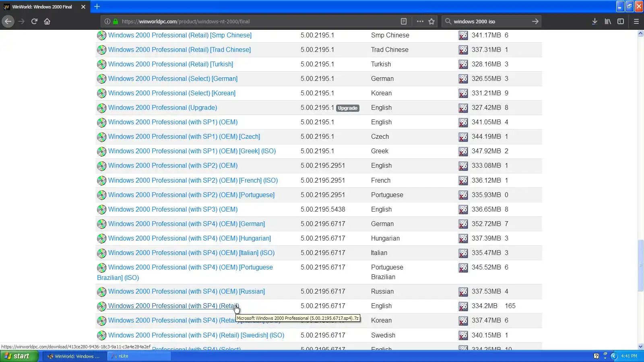Switch to nLite taskbar button

click(139, 356)
